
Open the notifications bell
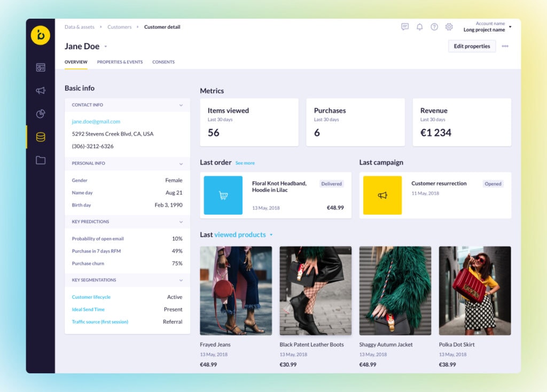pyautogui.click(x=420, y=27)
